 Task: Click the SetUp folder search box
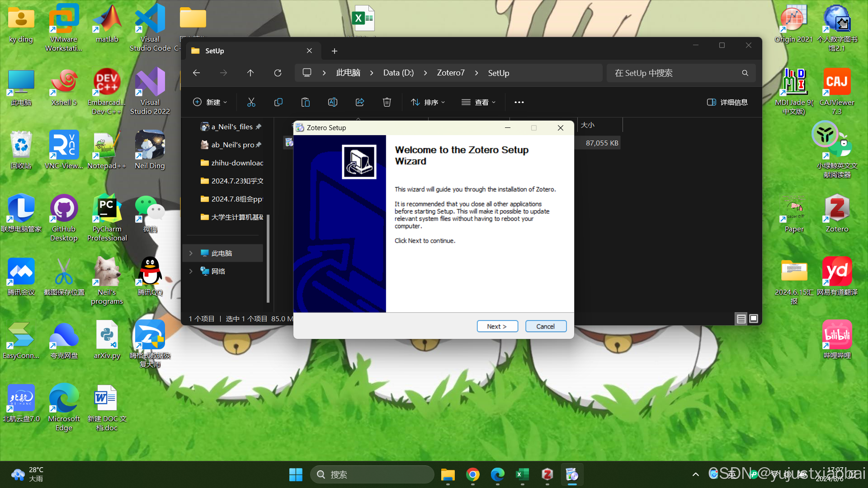(674, 73)
